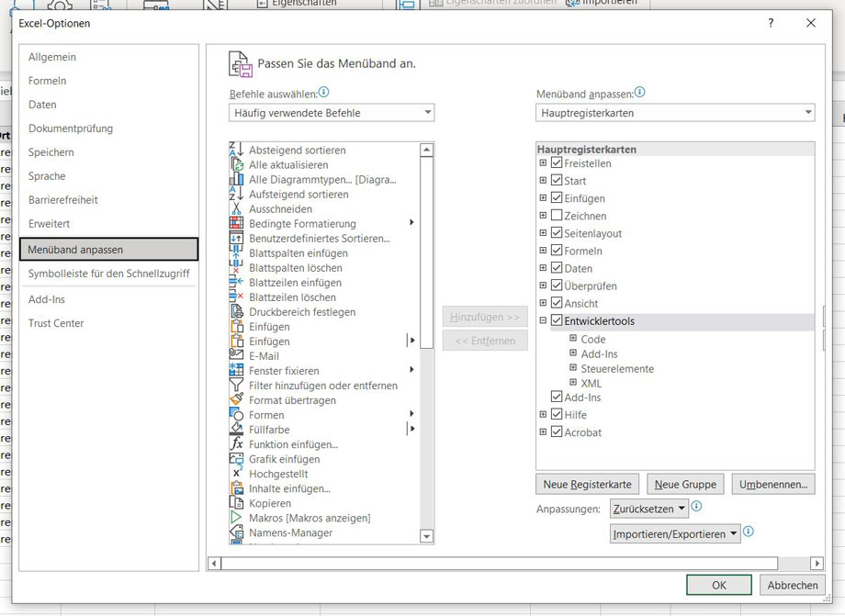This screenshot has width=845, height=616.
Task: Select the Bedingte Formatierung icon
Action: pyautogui.click(x=236, y=223)
